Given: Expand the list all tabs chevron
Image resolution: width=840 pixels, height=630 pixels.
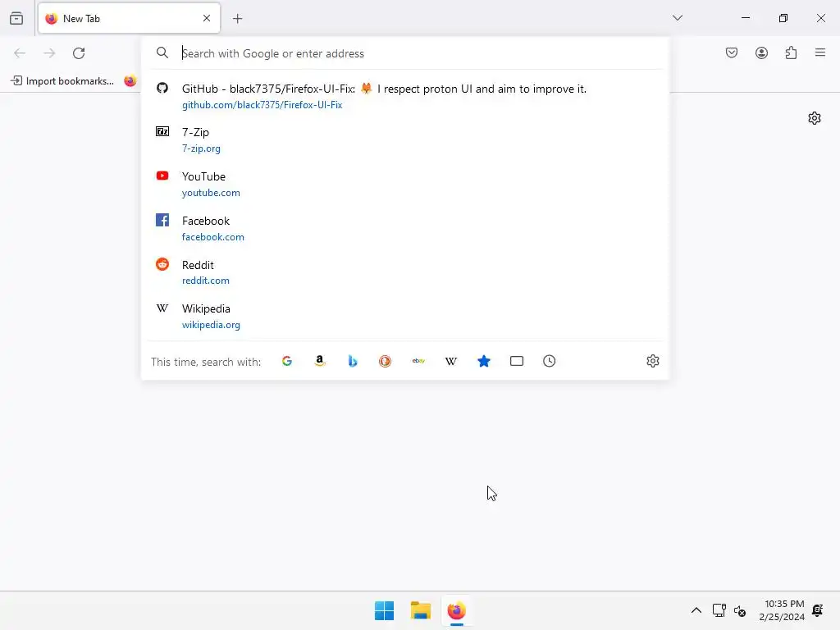Looking at the screenshot, I should (x=677, y=18).
